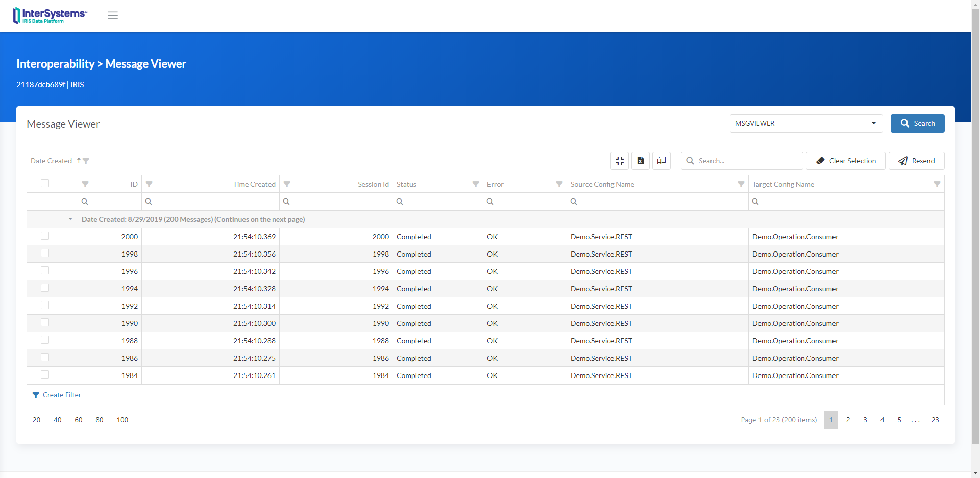Jump to last page 23
Image resolution: width=980 pixels, height=478 pixels.
pos(935,420)
